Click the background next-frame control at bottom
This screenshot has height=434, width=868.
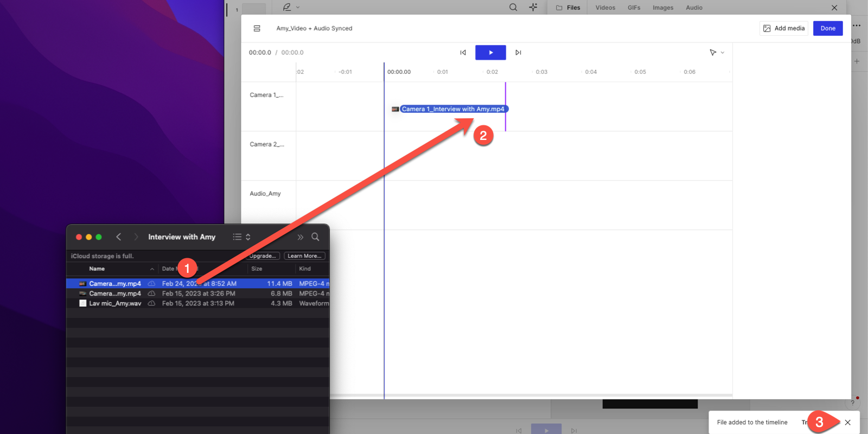tap(574, 430)
